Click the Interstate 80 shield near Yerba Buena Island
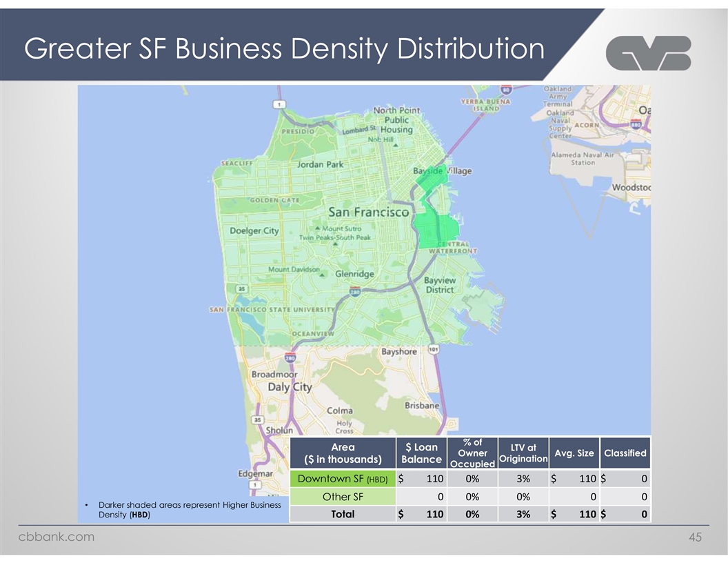Image resolution: width=728 pixels, height=563 pixels. pyautogui.click(x=506, y=90)
